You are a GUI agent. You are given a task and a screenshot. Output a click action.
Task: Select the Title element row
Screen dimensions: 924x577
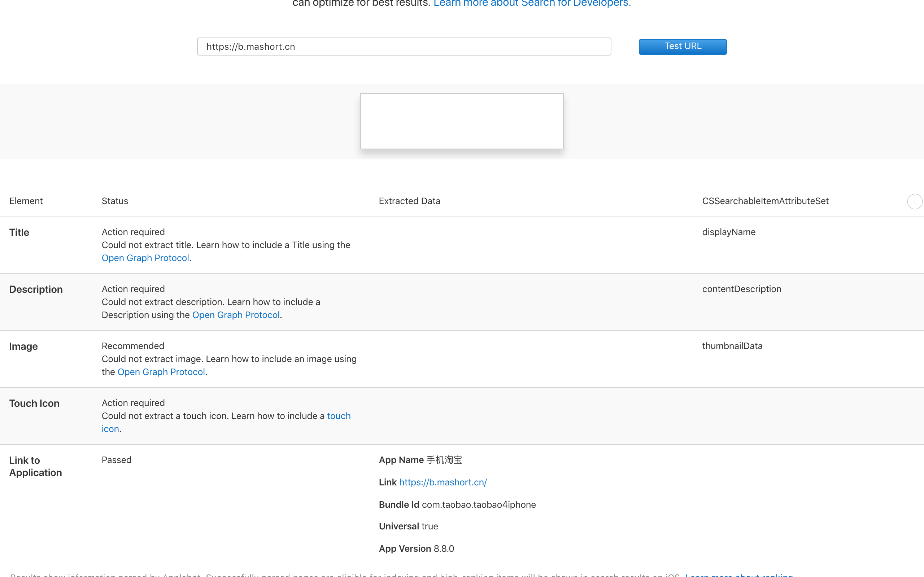pyautogui.click(x=19, y=232)
